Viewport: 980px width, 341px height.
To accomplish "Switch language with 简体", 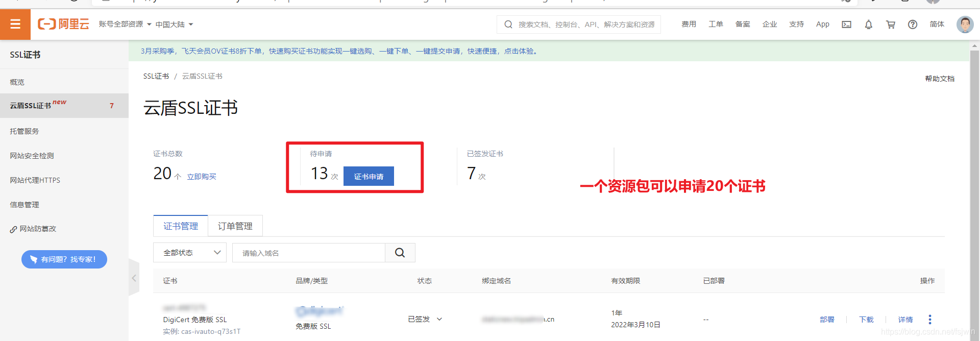I will pos(937,24).
